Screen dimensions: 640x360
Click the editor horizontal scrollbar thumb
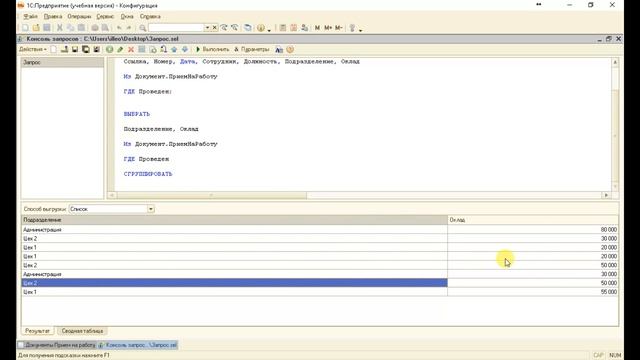[x=211, y=196]
